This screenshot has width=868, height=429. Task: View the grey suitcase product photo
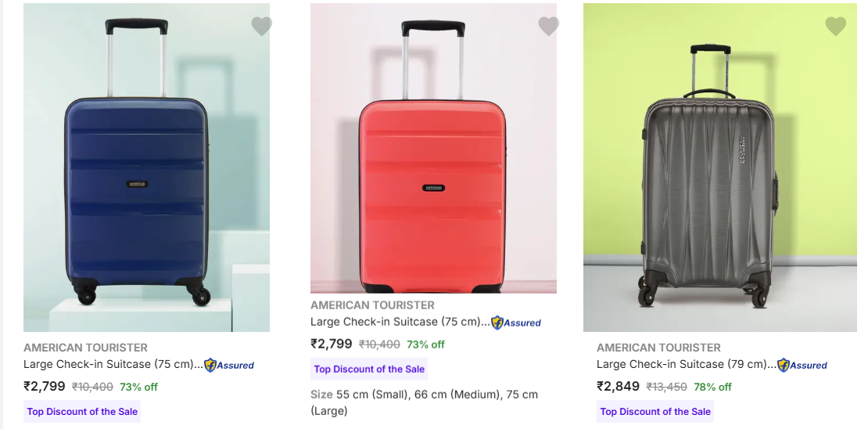pos(719,168)
